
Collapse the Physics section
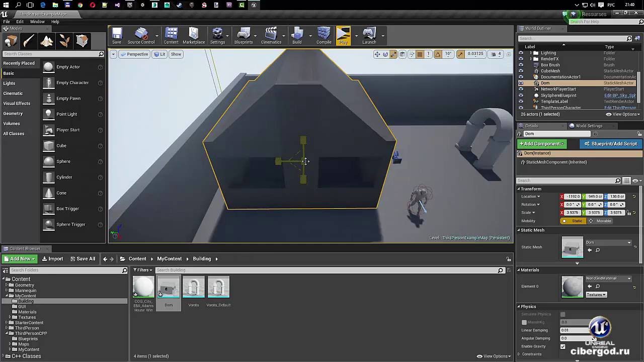[519, 307]
